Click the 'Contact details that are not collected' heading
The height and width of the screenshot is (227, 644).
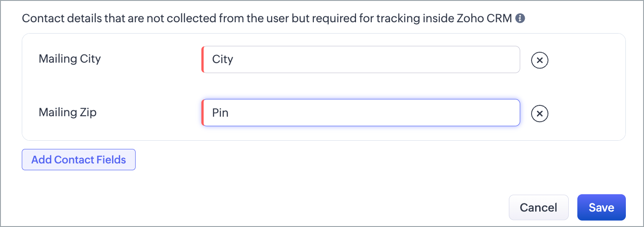(267, 19)
